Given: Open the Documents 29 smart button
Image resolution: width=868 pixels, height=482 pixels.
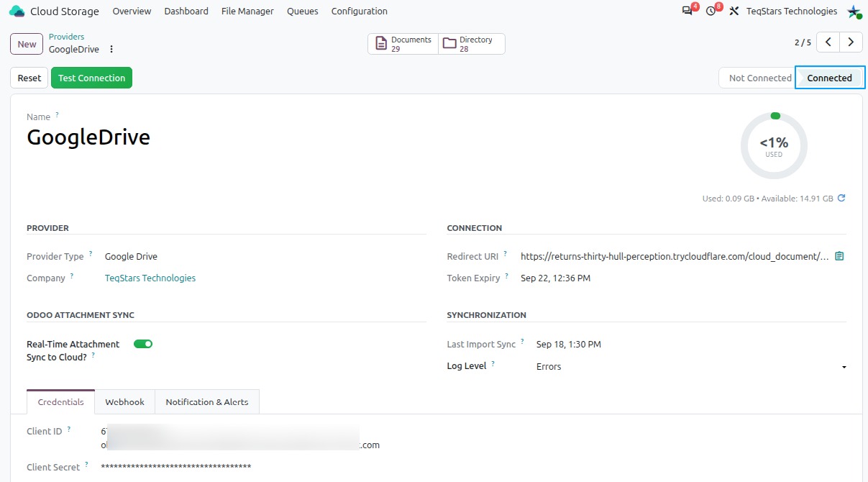Looking at the screenshot, I should (x=403, y=44).
